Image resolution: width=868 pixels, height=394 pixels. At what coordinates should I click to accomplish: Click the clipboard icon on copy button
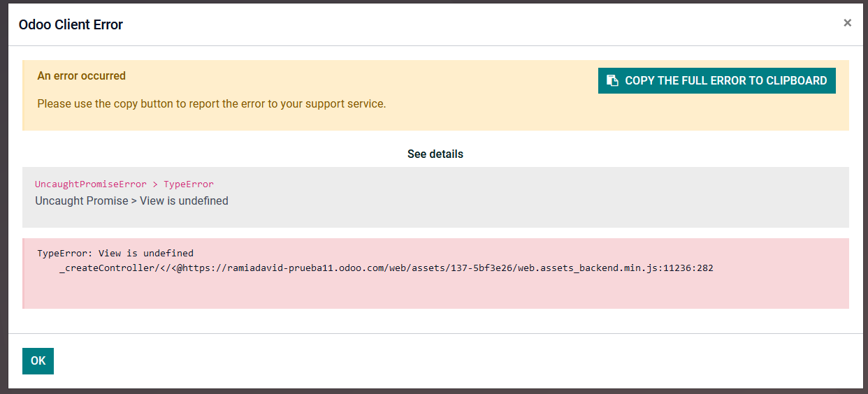(x=612, y=80)
